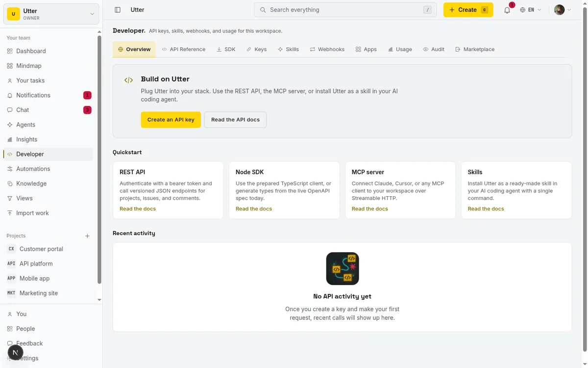Click the sidebar scroll down arrow
This screenshot has width=588, height=368.
pyautogui.click(x=99, y=300)
